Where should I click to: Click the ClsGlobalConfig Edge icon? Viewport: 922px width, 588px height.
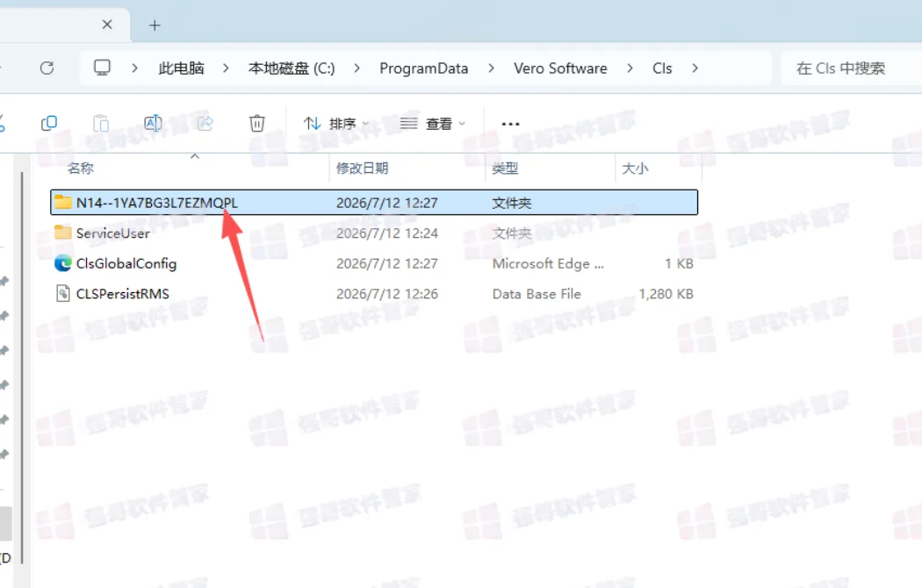pos(63,263)
